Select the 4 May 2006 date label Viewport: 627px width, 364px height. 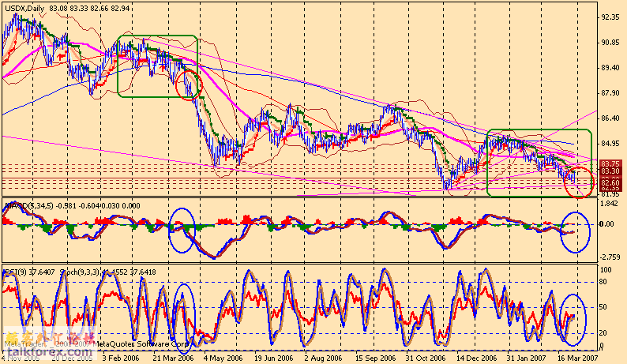223,358
